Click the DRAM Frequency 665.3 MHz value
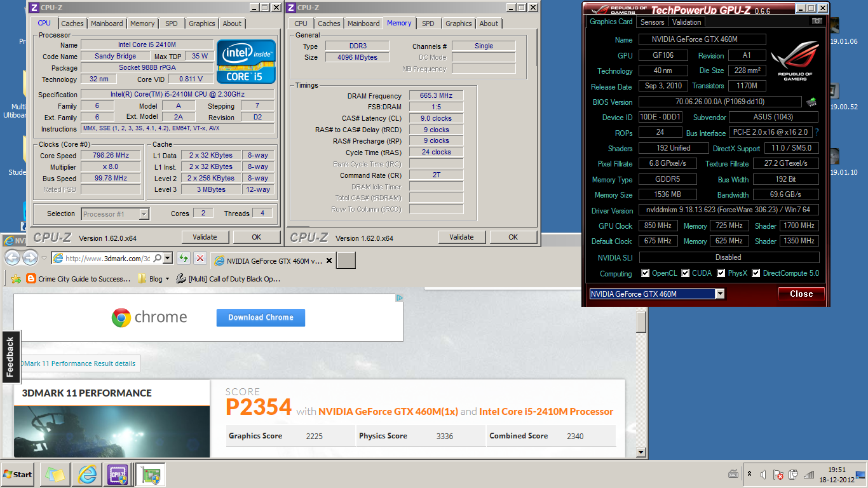 (x=436, y=95)
